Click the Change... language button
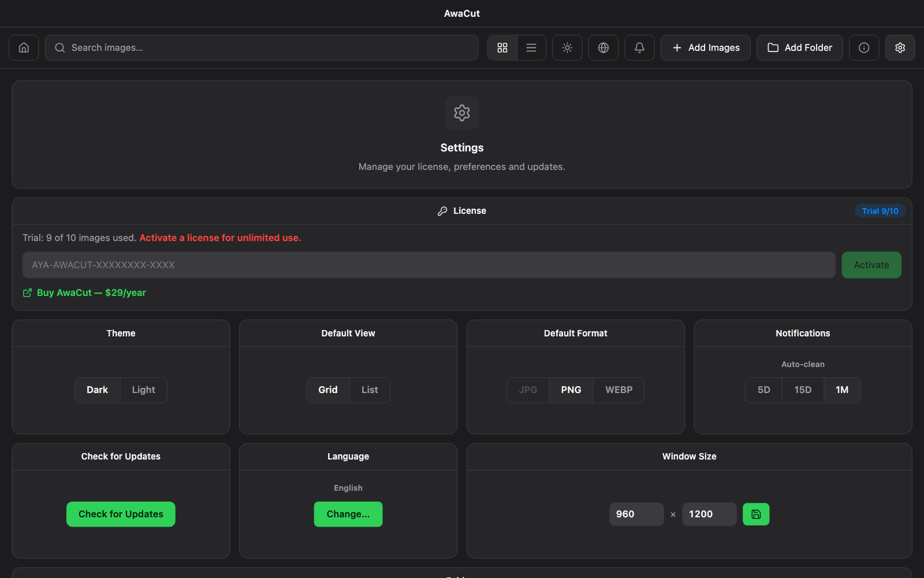The height and width of the screenshot is (578, 924). click(348, 514)
